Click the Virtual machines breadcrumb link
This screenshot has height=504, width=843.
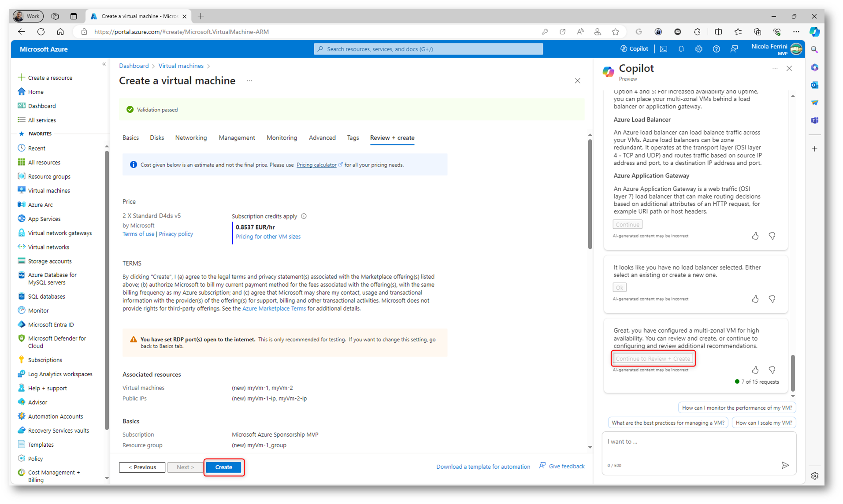(181, 66)
